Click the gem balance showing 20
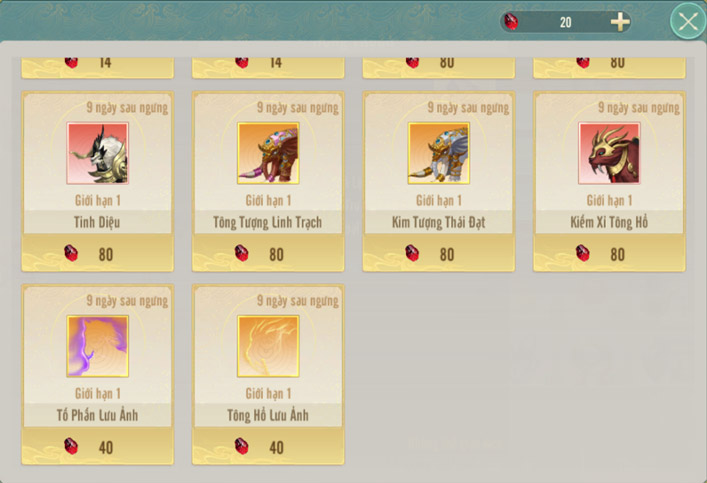707x483 pixels. point(565,22)
